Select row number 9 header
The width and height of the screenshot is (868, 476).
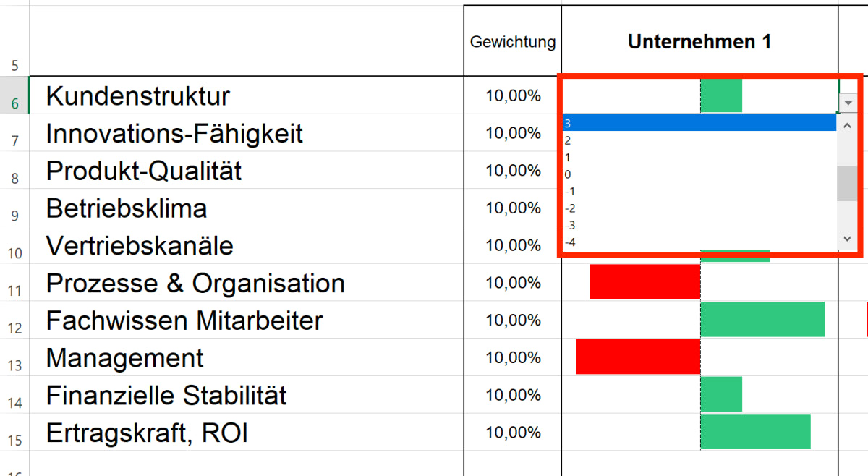pos(15,208)
